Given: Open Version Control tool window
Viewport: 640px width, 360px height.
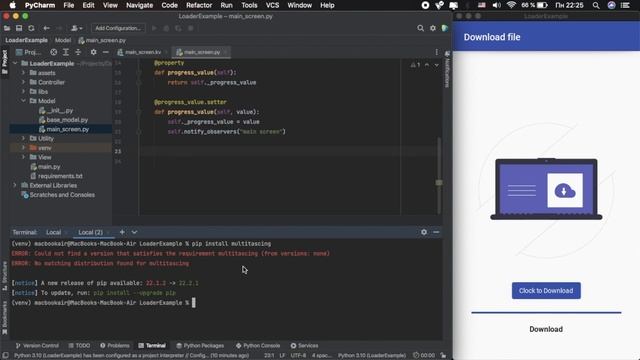Looking at the screenshot, I should click(37, 345).
